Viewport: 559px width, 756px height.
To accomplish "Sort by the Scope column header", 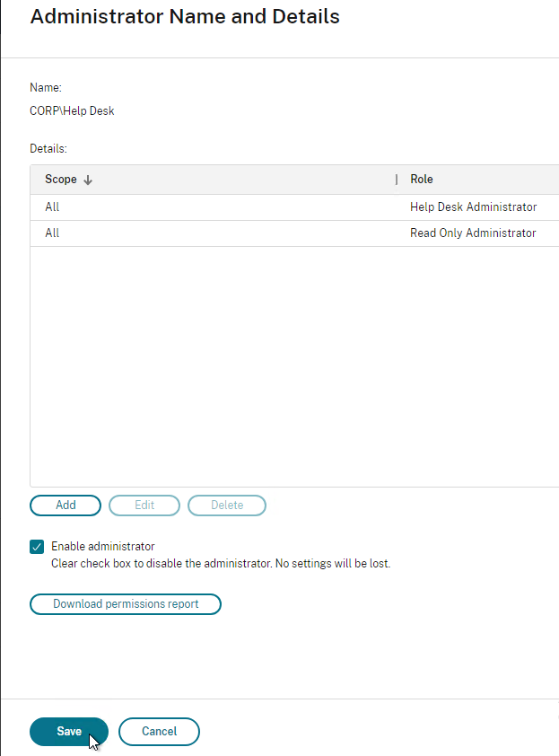I will click(61, 180).
